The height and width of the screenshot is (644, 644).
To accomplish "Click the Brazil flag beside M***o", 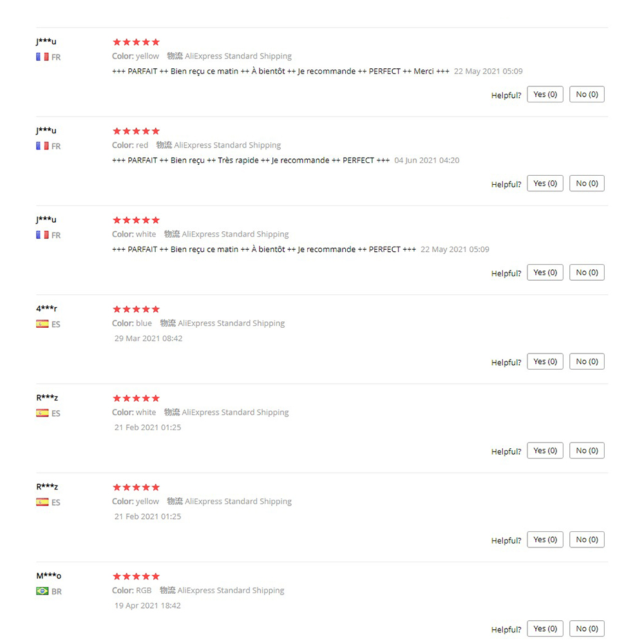I will point(43,591).
